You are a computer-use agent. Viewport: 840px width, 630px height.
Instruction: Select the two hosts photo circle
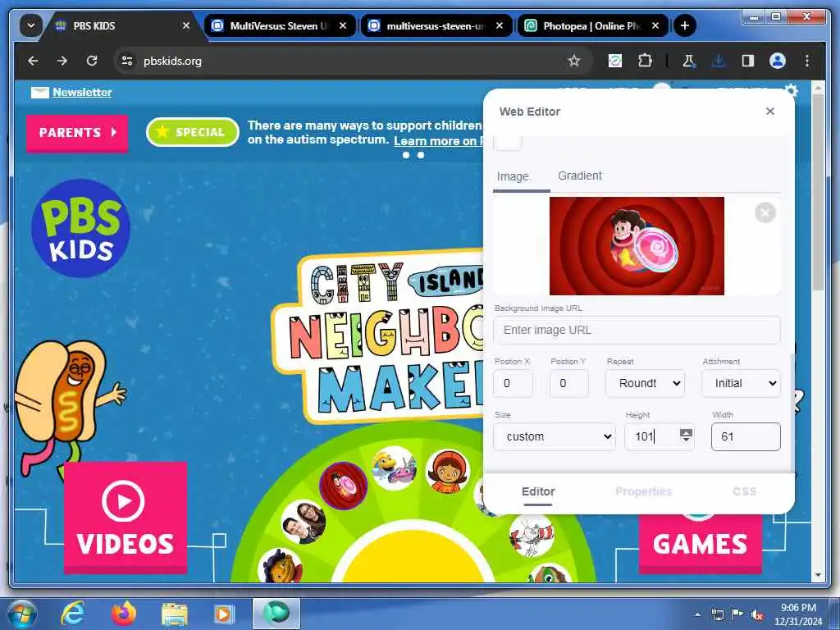[x=304, y=522]
